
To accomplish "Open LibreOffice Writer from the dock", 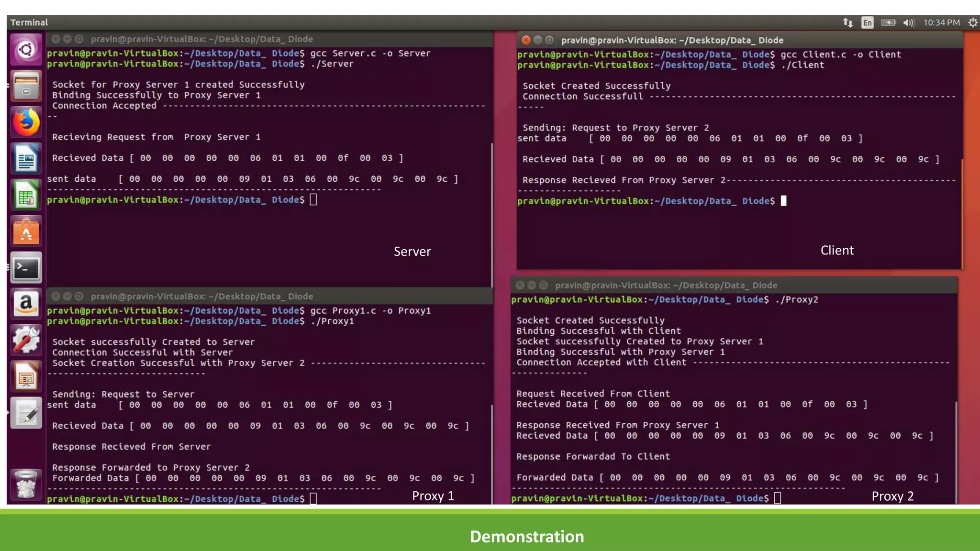I will tap(26, 159).
